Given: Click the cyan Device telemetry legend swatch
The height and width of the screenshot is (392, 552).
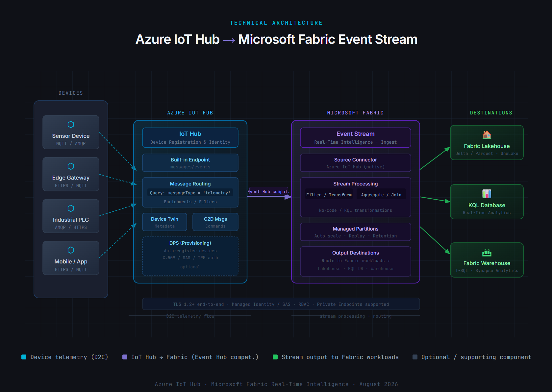Looking at the screenshot, I should pyautogui.click(x=24, y=357).
